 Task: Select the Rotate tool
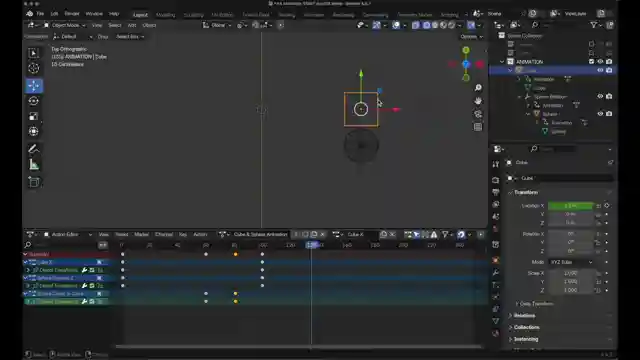tap(34, 101)
